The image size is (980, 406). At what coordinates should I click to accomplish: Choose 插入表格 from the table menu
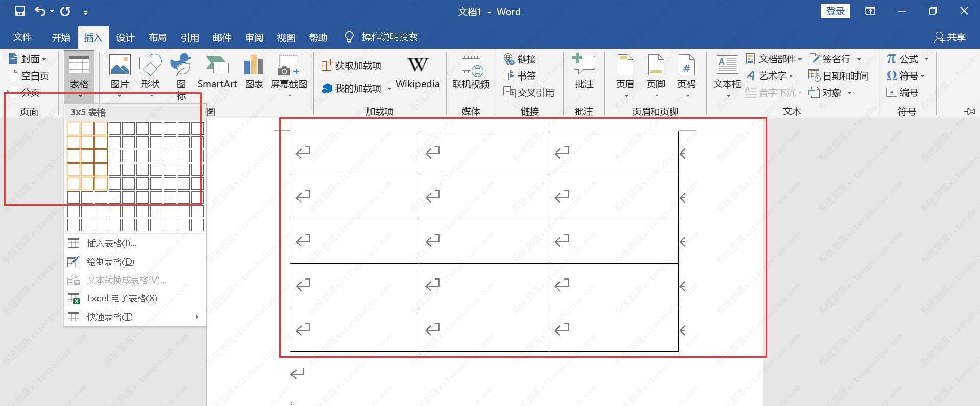111,244
